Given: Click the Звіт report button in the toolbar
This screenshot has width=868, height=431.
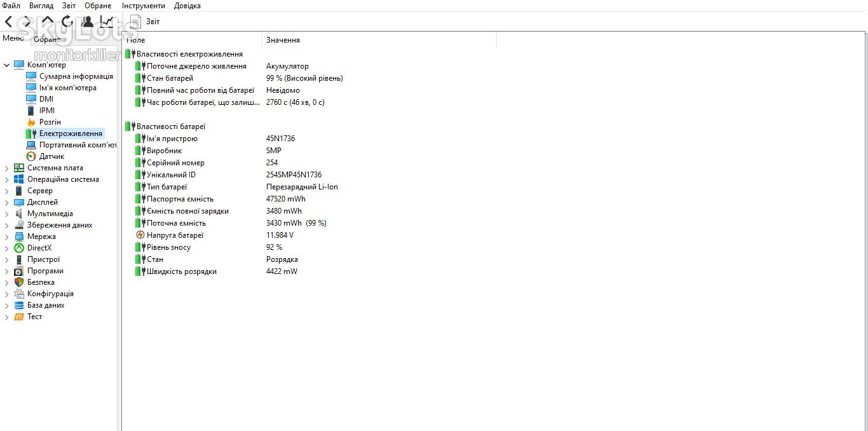Looking at the screenshot, I should point(145,22).
